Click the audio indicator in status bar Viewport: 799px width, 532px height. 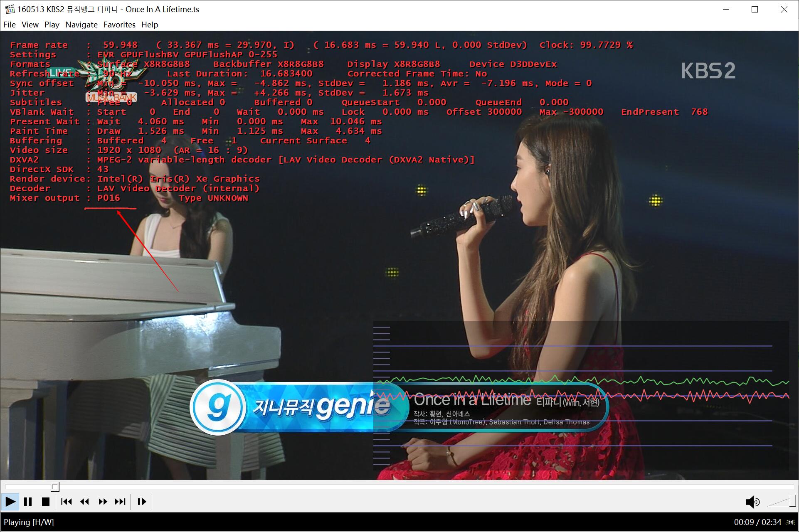pyautogui.click(x=790, y=522)
